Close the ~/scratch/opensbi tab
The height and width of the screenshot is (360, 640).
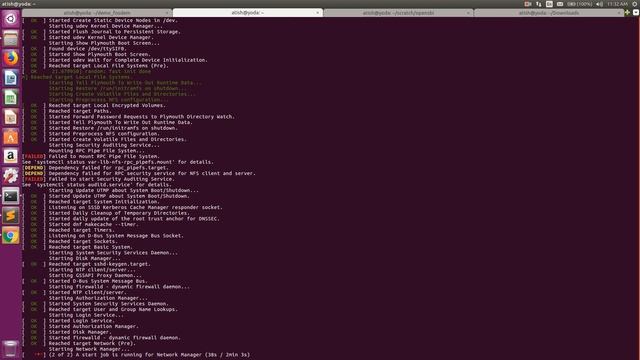tap(468, 13)
